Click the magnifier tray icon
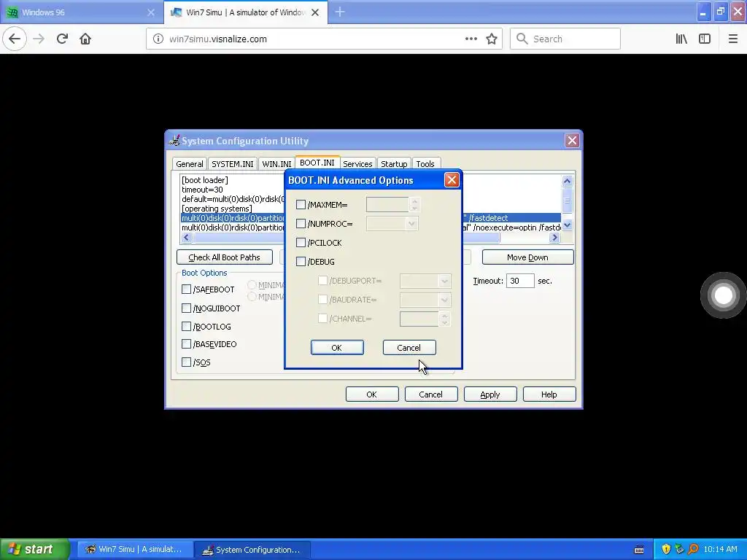 pos(693,549)
